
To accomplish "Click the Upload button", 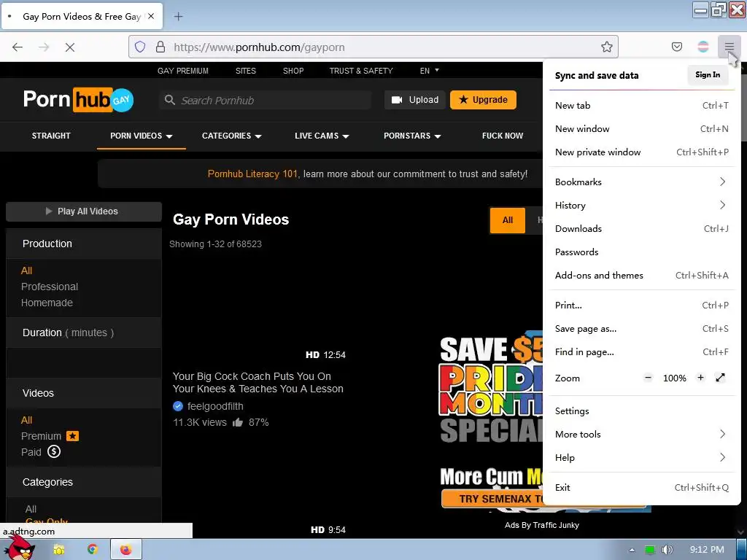I will pyautogui.click(x=415, y=100).
